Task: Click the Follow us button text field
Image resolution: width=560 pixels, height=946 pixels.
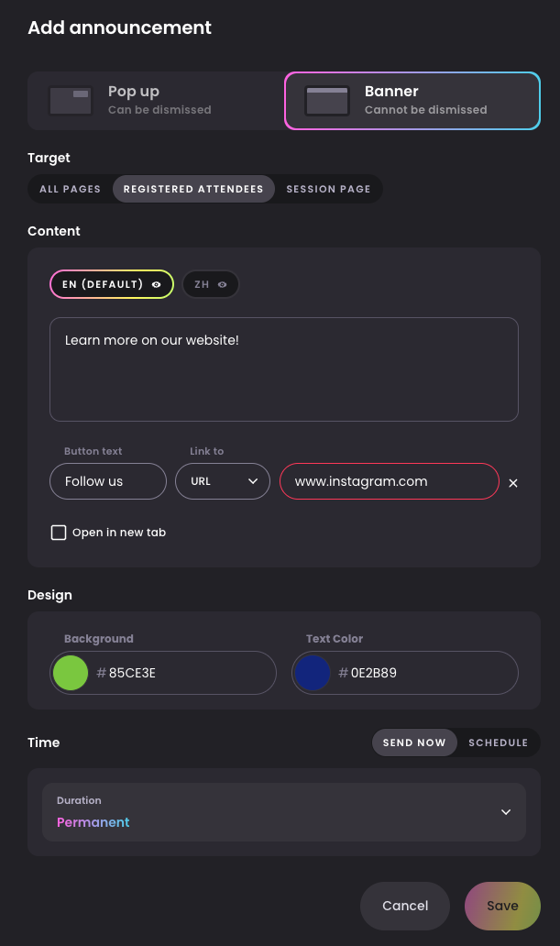Action: pos(108,481)
